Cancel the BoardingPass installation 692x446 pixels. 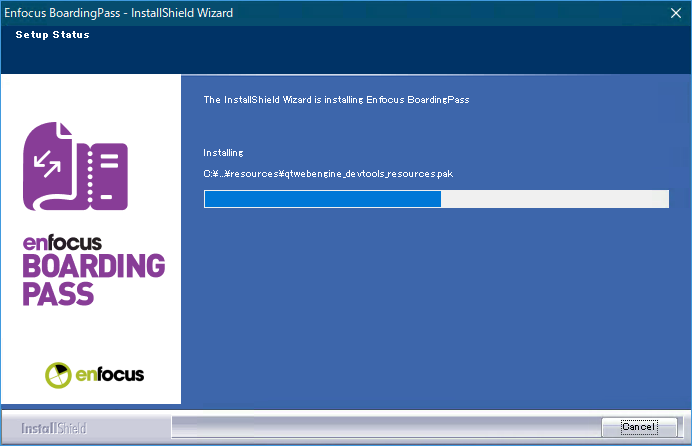click(x=639, y=427)
